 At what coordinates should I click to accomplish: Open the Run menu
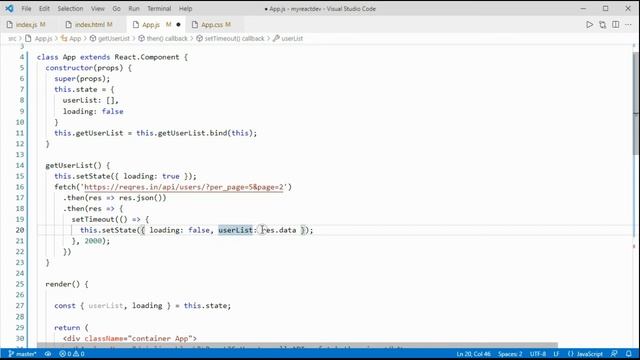coord(134,9)
